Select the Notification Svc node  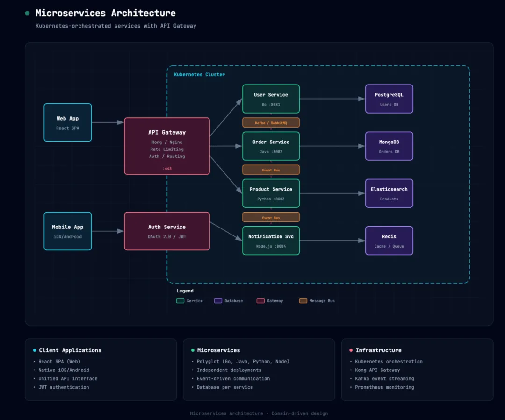tap(271, 241)
